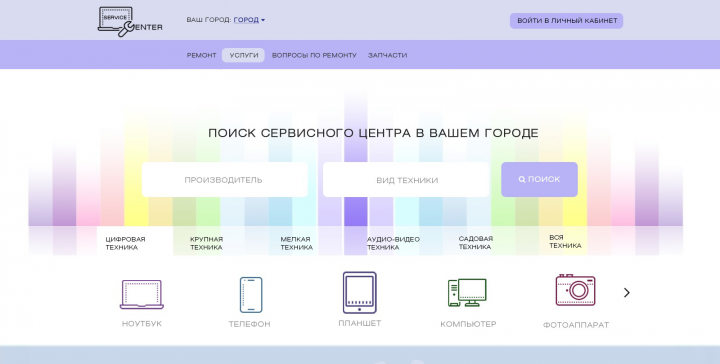Viewport: 720px width, 364px height.
Task: Open the Запчасти menu item
Action: 387,55
